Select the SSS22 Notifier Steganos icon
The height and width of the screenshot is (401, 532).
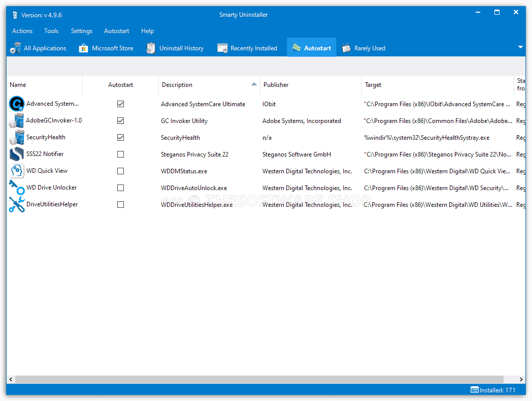[x=17, y=154]
